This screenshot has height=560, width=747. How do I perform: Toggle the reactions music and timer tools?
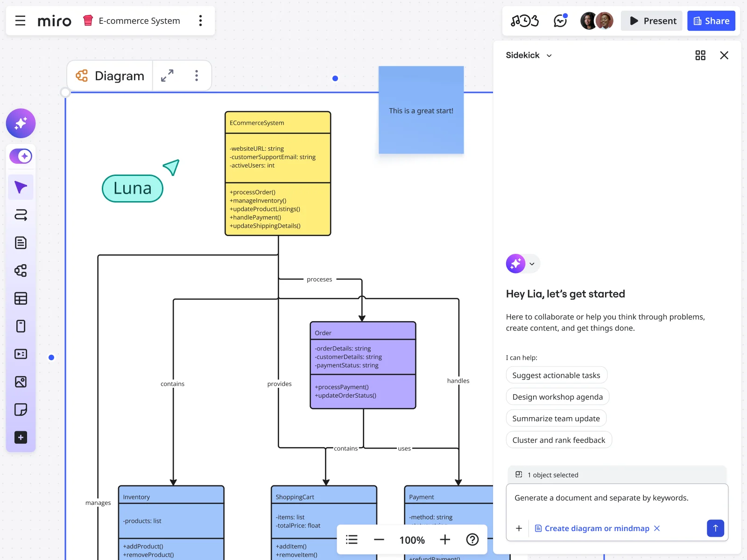click(525, 21)
